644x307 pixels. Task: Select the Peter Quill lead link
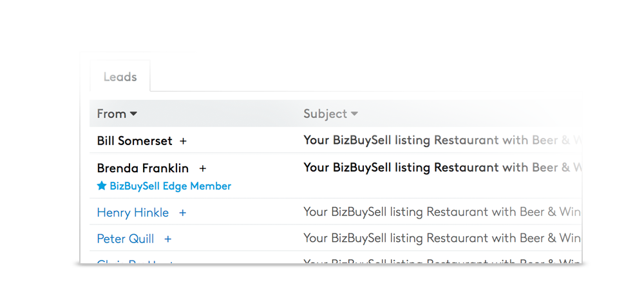click(125, 239)
